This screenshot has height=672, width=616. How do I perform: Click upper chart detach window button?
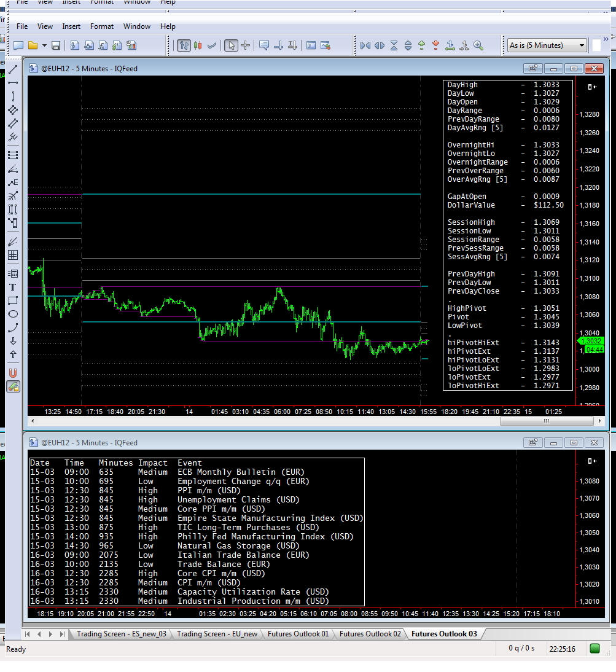[533, 69]
